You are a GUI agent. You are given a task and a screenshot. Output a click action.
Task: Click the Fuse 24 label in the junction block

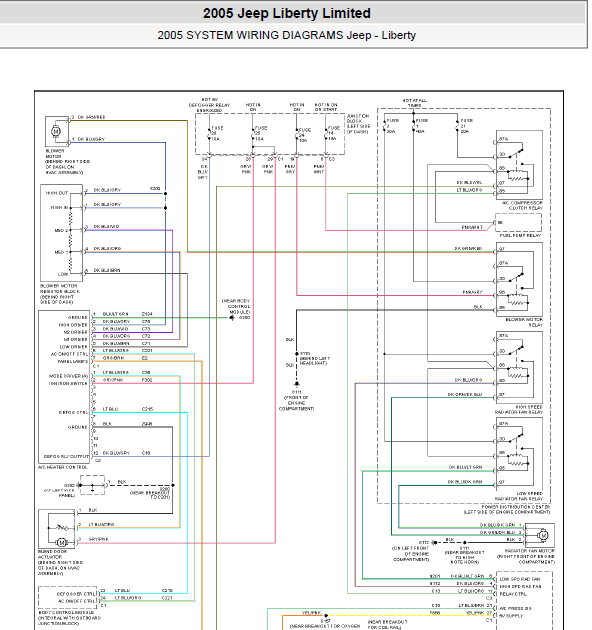(305, 135)
